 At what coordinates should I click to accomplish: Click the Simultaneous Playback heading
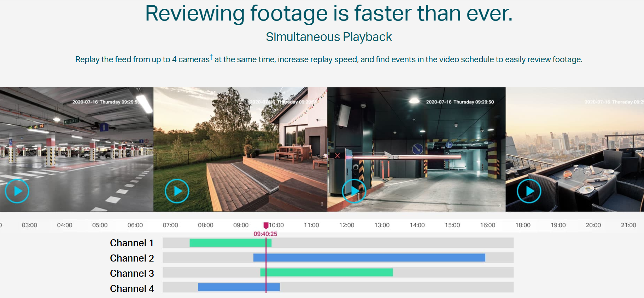(329, 37)
